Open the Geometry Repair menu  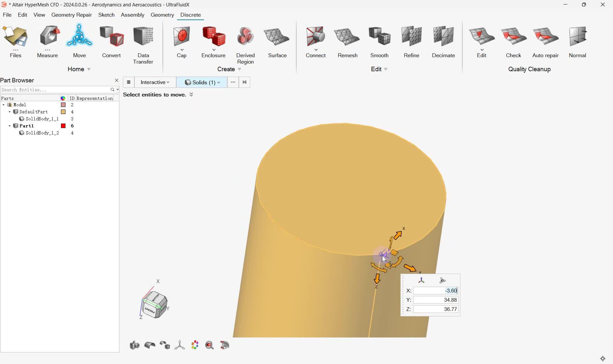pyautogui.click(x=72, y=15)
